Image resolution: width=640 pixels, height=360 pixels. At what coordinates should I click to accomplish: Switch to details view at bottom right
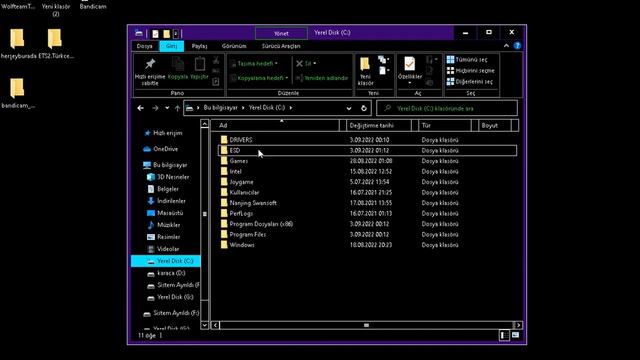tap(504, 336)
